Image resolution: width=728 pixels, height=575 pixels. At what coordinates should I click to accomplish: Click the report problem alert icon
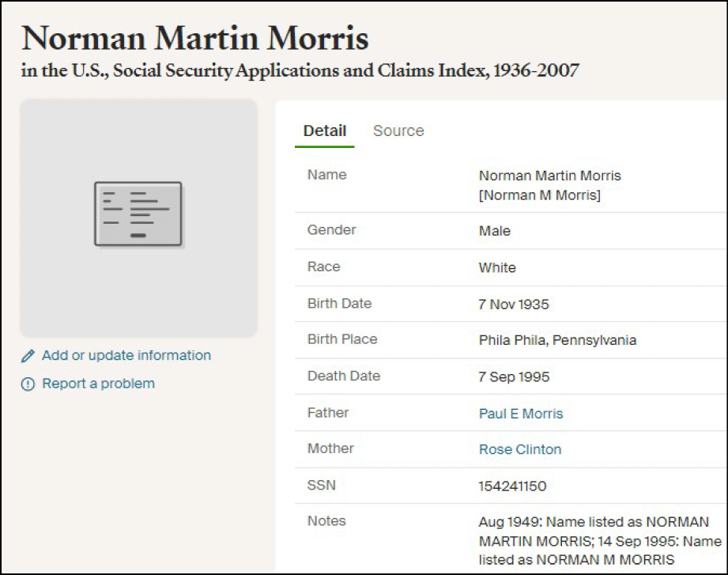pyautogui.click(x=28, y=384)
